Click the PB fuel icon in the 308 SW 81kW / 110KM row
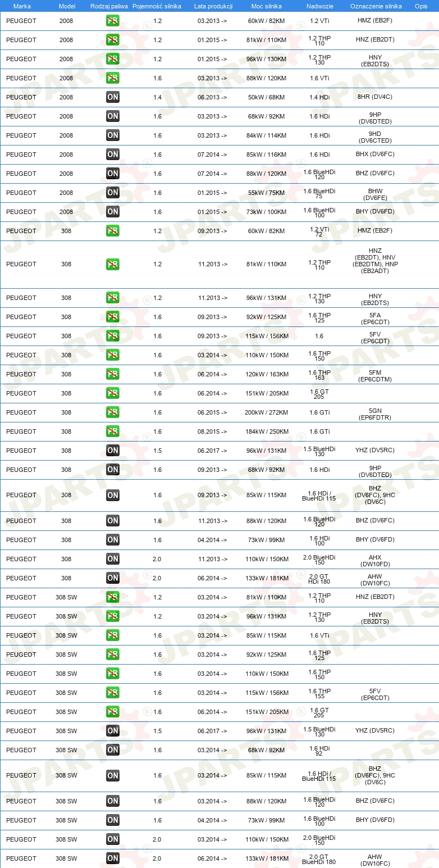 [113, 597]
